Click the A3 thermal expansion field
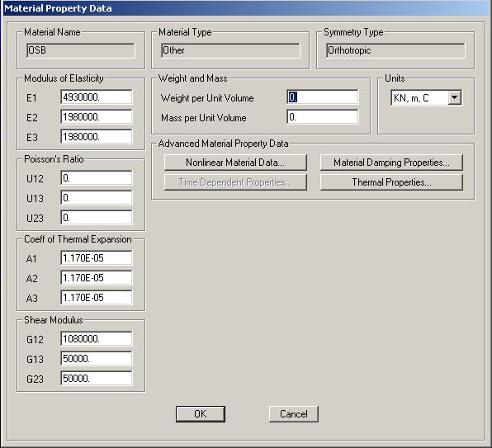This screenshot has width=492, height=448. click(x=97, y=298)
